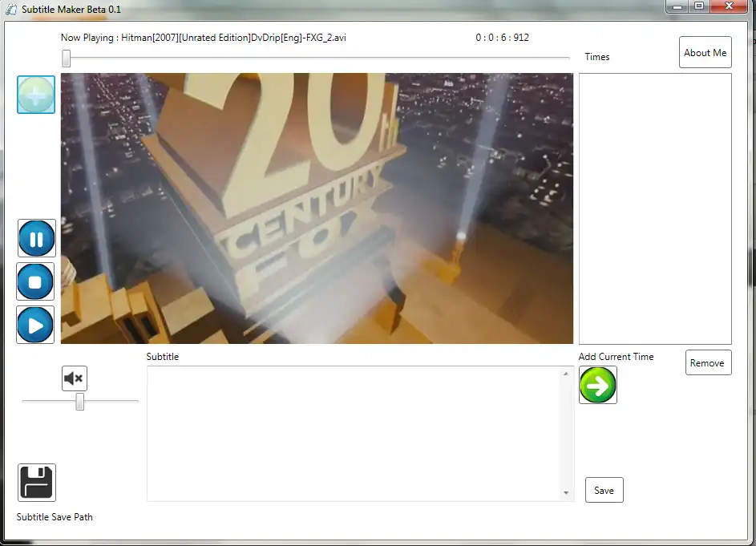Stop the video playback

tap(35, 281)
